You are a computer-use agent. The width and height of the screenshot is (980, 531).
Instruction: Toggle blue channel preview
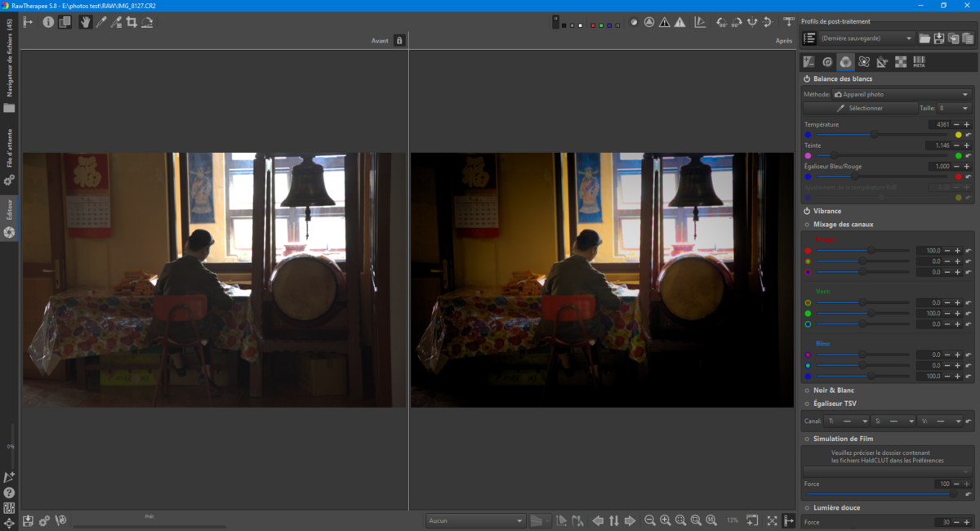pos(611,25)
